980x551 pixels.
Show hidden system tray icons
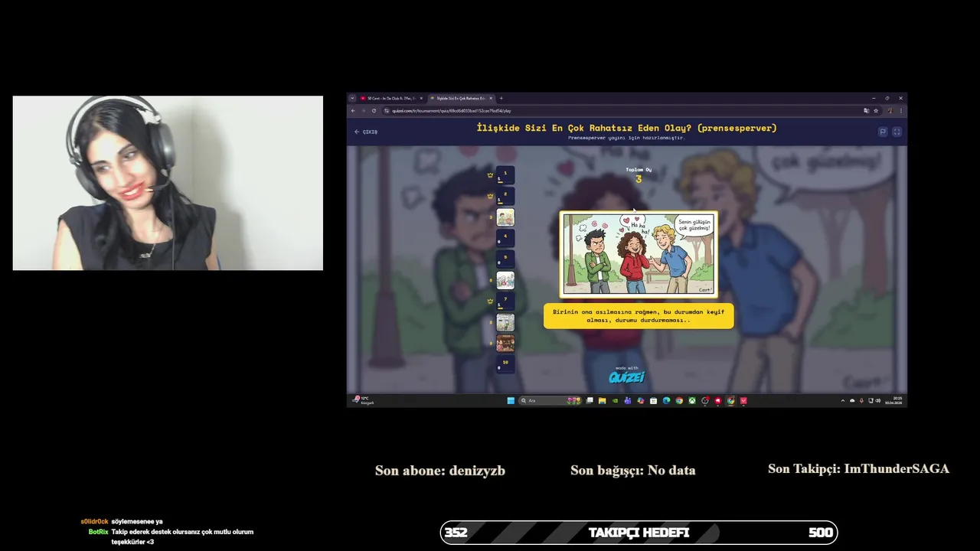(843, 400)
